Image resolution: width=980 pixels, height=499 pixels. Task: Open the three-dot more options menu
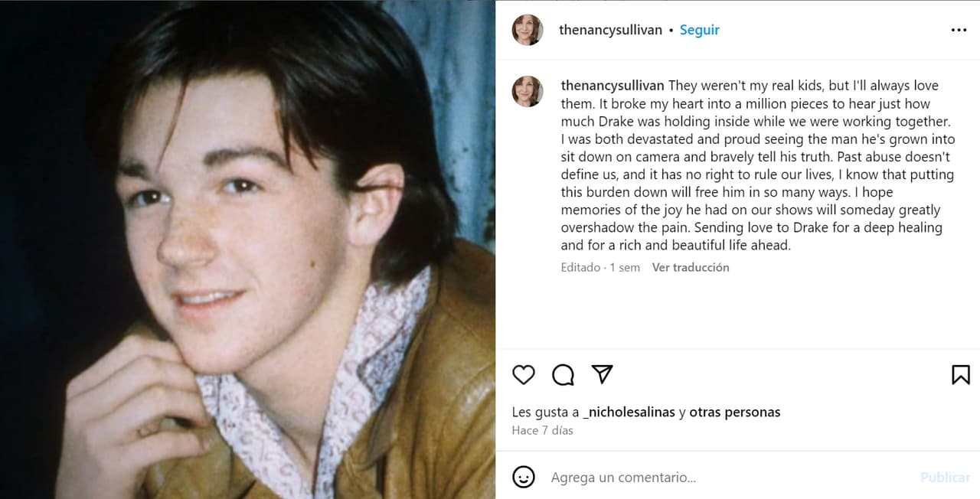[x=959, y=30]
